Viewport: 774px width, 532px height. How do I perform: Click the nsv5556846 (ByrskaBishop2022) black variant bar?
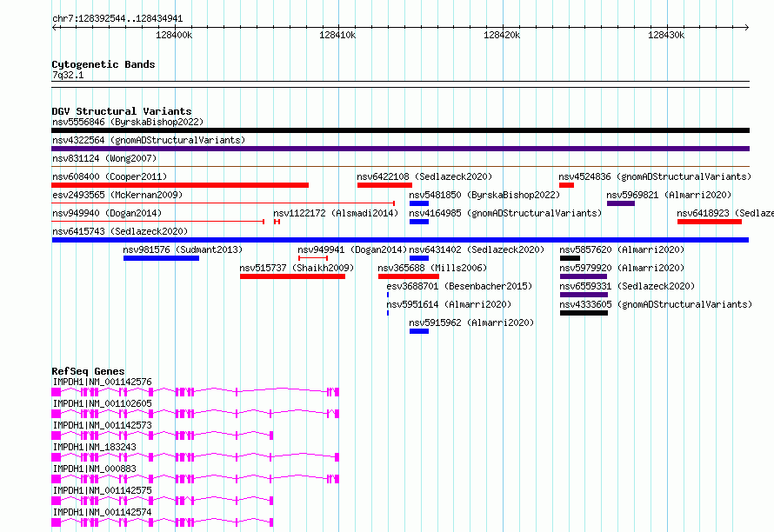[x=400, y=130]
